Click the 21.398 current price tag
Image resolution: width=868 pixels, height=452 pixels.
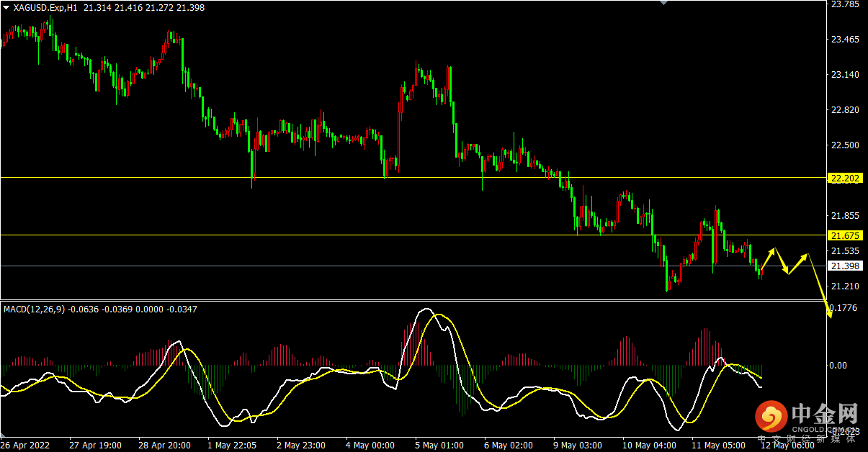(844, 266)
